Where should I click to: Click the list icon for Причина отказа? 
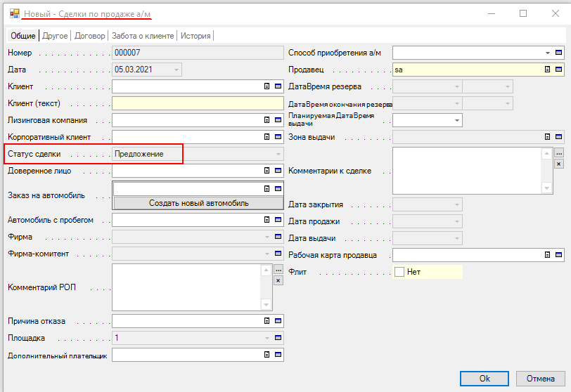267,321
